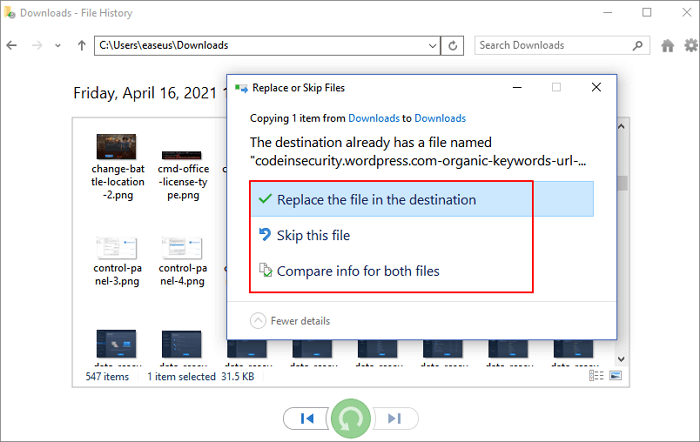Click the search magnifier icon
Viewport: 700px width, 442px height.
pyautogui.click(x=638, y=45)
